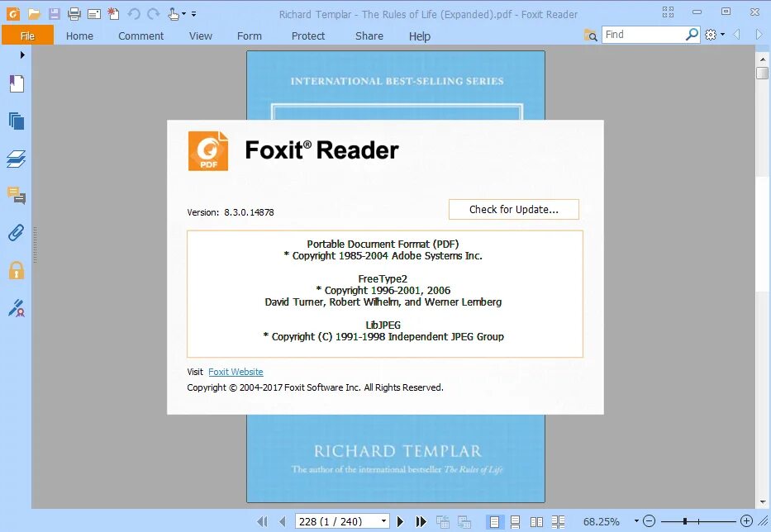The image size is (771, 532).
Task: Expand the search options dropdown arrow beside the gear
Action: [x=722, y=35]
